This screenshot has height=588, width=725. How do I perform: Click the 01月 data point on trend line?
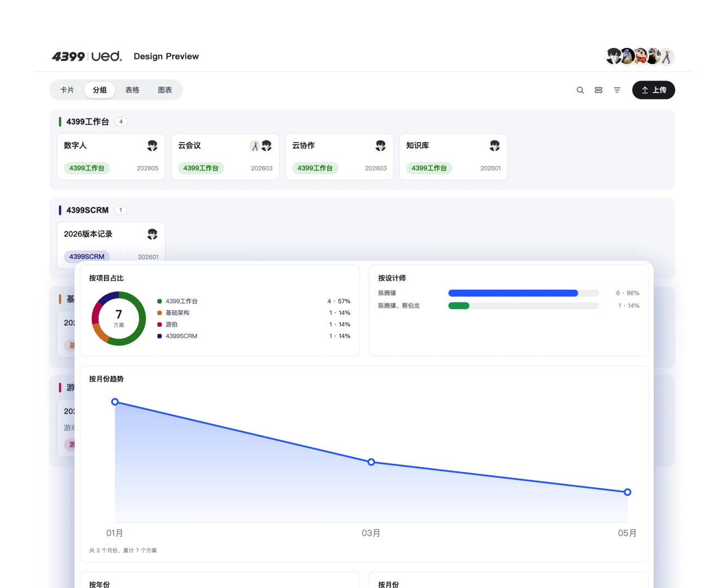115,402
